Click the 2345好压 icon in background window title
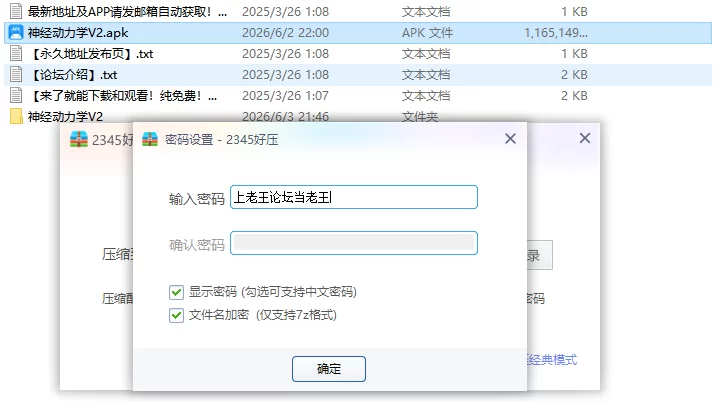727x413 pixels. [79, 139]
